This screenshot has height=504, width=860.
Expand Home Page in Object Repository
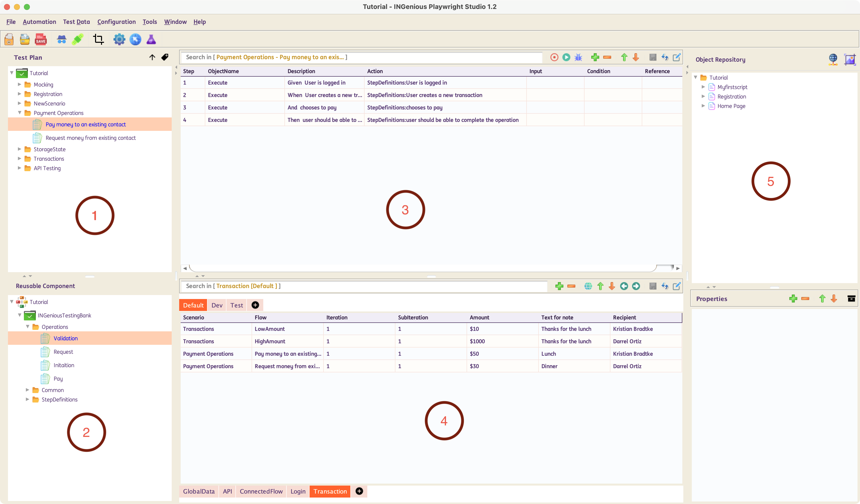[x=703, y=106]
